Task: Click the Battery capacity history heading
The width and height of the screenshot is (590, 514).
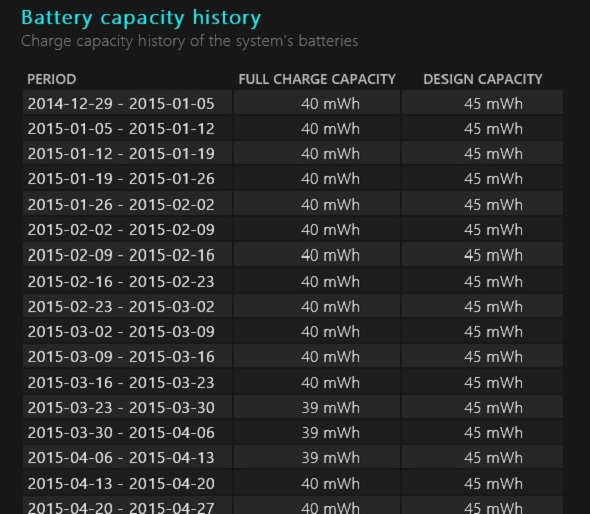Action: 141,18
